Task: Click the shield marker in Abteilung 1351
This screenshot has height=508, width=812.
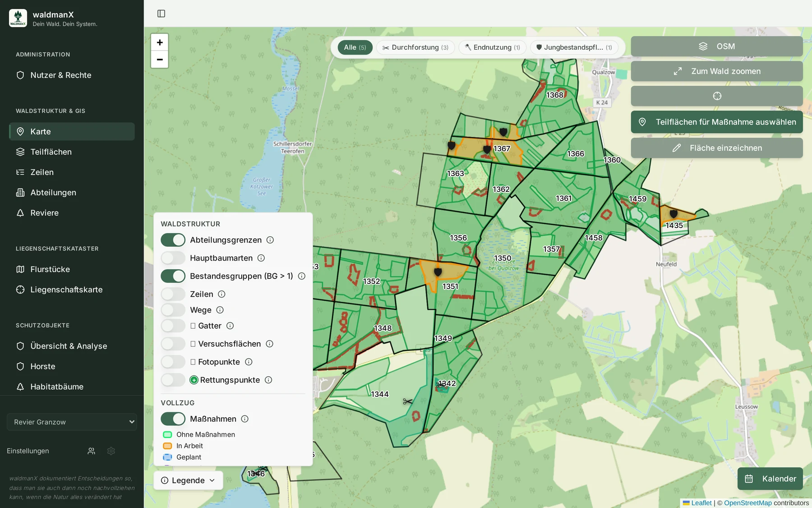Action: 438,272
